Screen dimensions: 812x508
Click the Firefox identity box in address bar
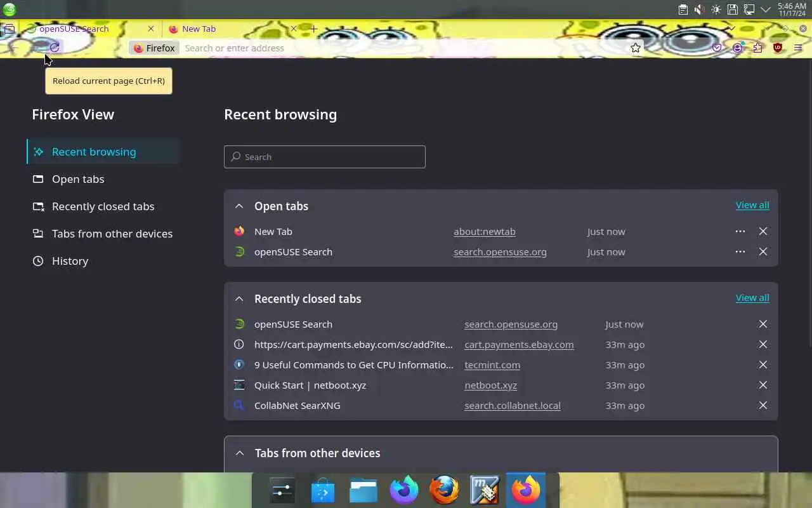(154, 48)
